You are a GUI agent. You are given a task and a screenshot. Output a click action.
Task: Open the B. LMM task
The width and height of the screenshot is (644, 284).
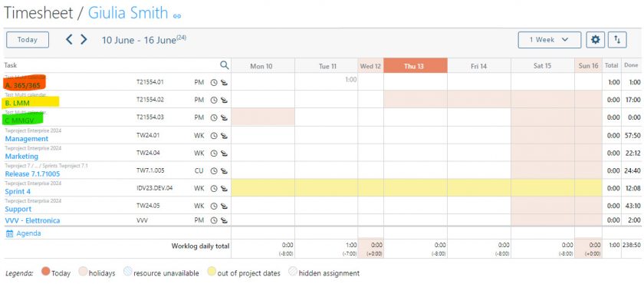pos(17,103)
